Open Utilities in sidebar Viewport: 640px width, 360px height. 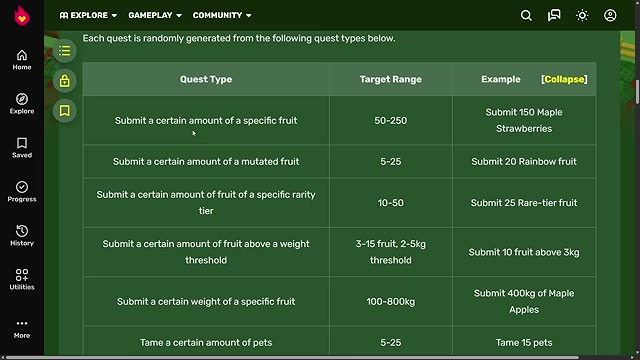[x=22, y=279]
